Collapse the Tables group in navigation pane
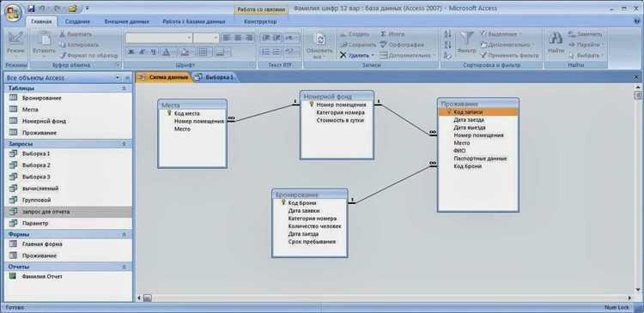644x313 pixels. (x=124, y=88)
